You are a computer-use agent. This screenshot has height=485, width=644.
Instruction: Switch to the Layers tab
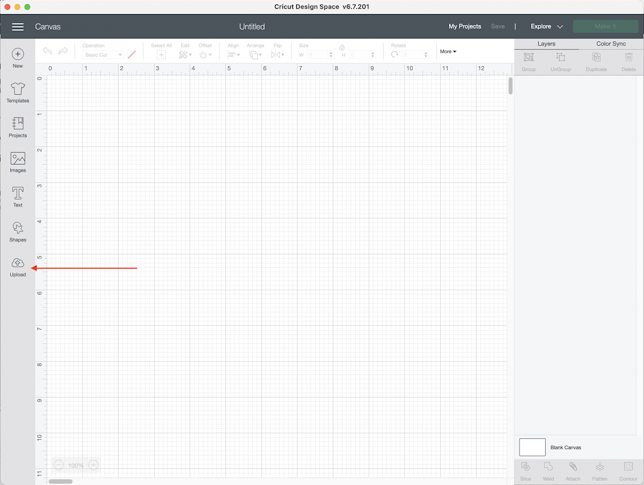(546, 44)
